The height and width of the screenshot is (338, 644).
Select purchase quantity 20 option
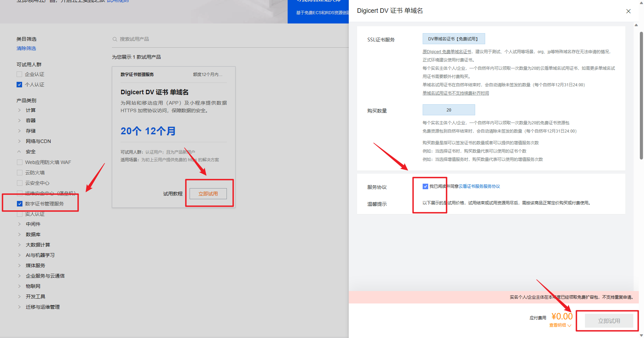[449, 110]
